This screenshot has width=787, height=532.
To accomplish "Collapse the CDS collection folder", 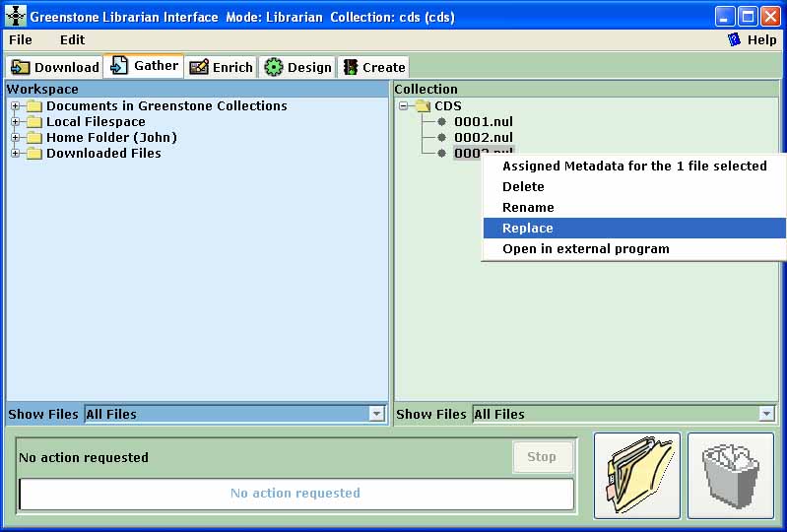I will (x=404, y=106).
